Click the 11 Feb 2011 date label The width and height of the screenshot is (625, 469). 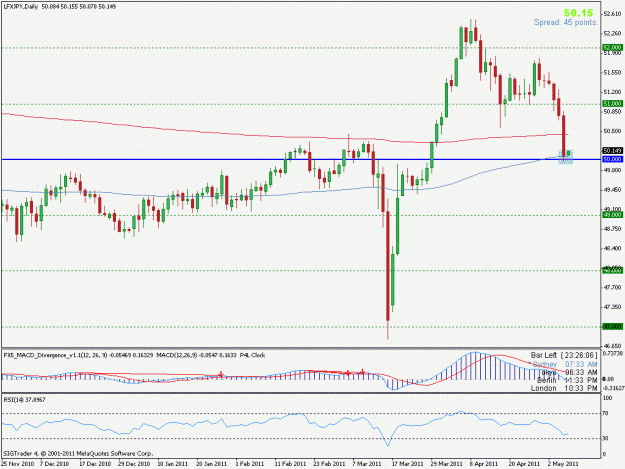(290, 464)
